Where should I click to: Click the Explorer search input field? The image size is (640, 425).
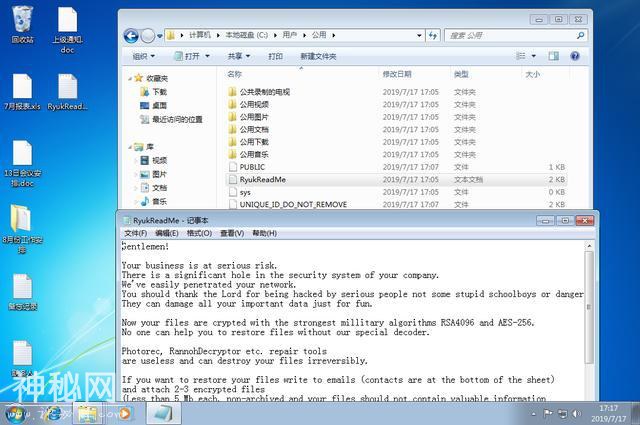[510, 36]
